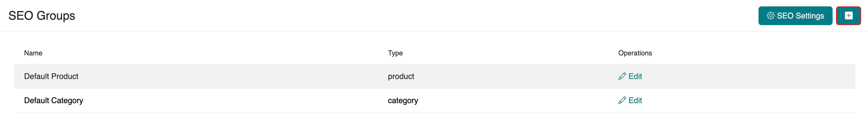Screen dimensions: 868x126
Task: Edit the Default Product SEO group
Action: point(630,77)
